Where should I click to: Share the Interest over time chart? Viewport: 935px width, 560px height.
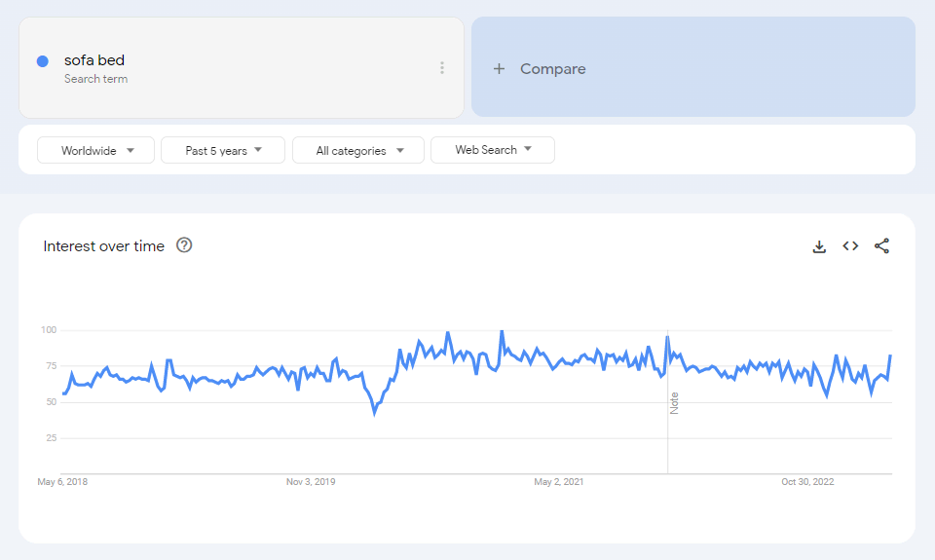(881, 246)
